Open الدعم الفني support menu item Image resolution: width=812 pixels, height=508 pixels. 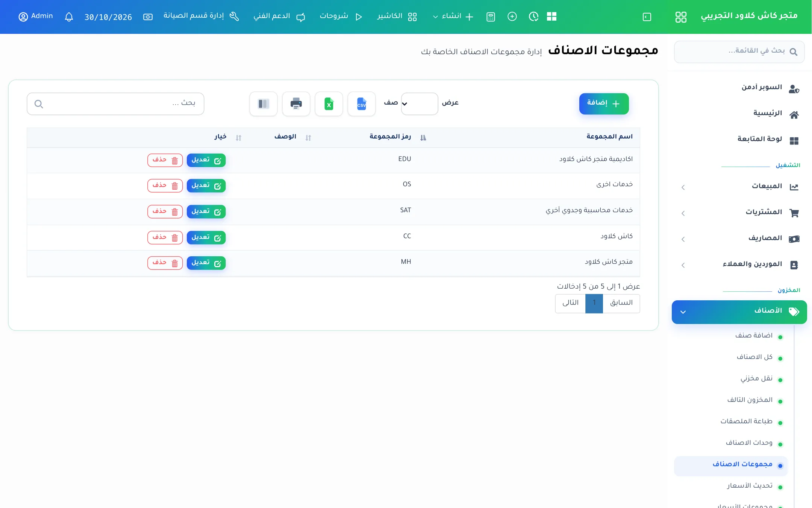(x=279, y=17)
